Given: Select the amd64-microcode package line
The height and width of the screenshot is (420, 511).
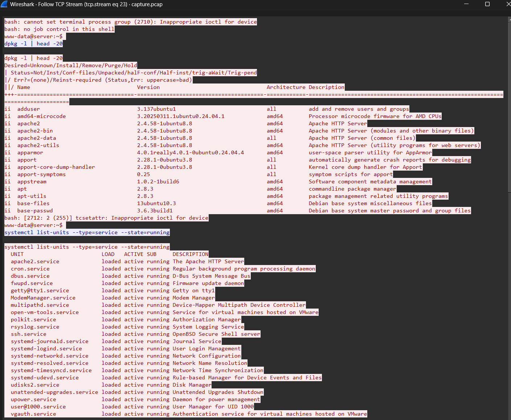Looking at the screenshot, I should 41,116.
